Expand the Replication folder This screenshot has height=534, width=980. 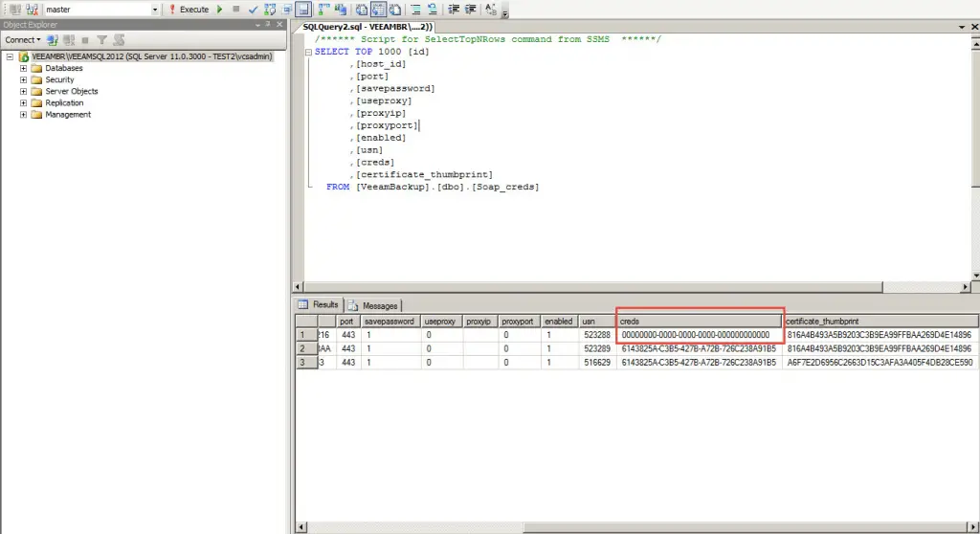pyautogui.click(x=23, y=102)
